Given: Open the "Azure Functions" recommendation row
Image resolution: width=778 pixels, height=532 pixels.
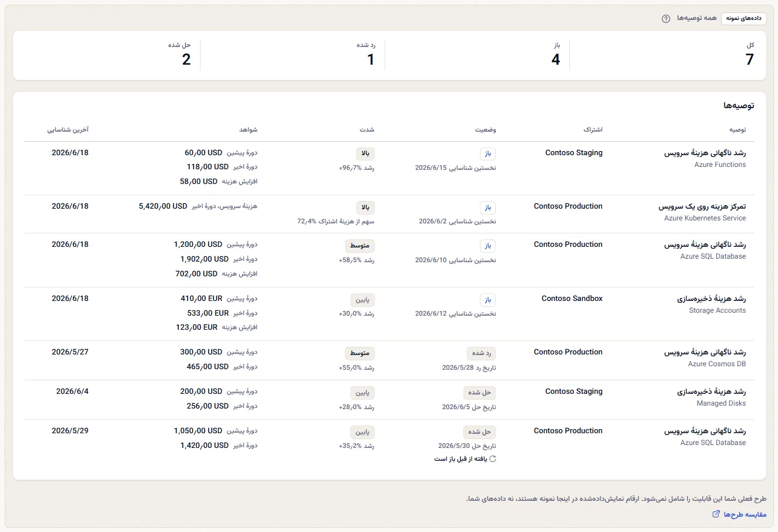Looking at the screenshot, I should point(389,169).
